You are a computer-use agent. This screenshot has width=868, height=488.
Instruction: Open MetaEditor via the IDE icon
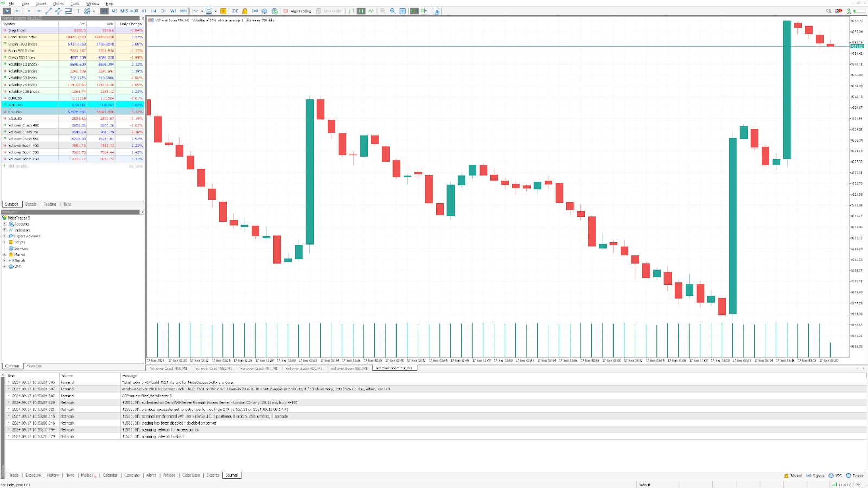point(234,11)
